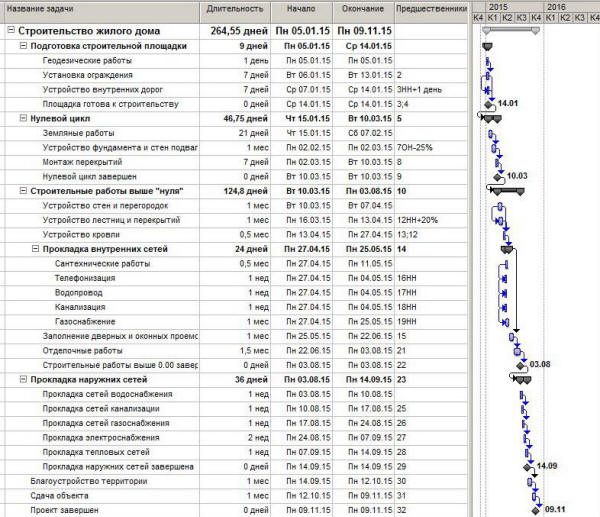This screenshot has height=517, width=600.
Task: Select the Установка ограждения task name
Action: click(x=87, y=75)
